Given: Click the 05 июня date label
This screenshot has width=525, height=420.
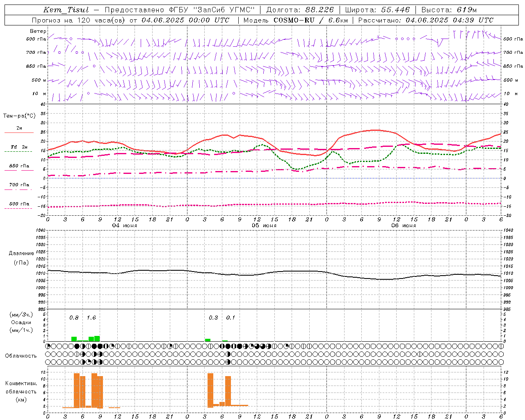Looking at the screenshot, I should point(264,226).
